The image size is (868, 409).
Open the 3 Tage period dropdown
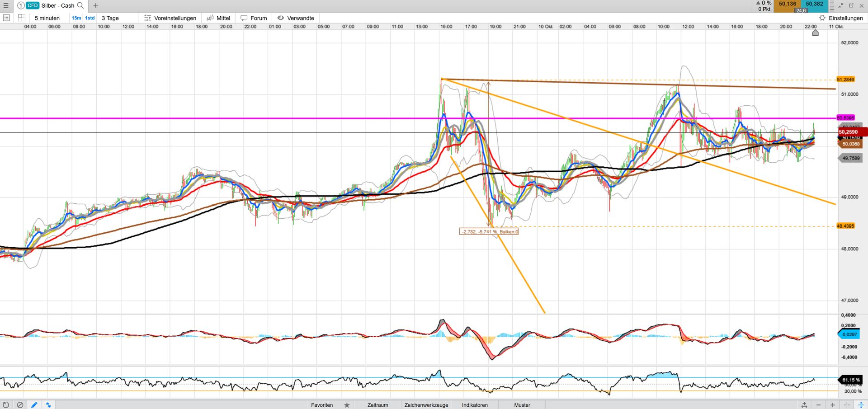[x=110, y=18]
